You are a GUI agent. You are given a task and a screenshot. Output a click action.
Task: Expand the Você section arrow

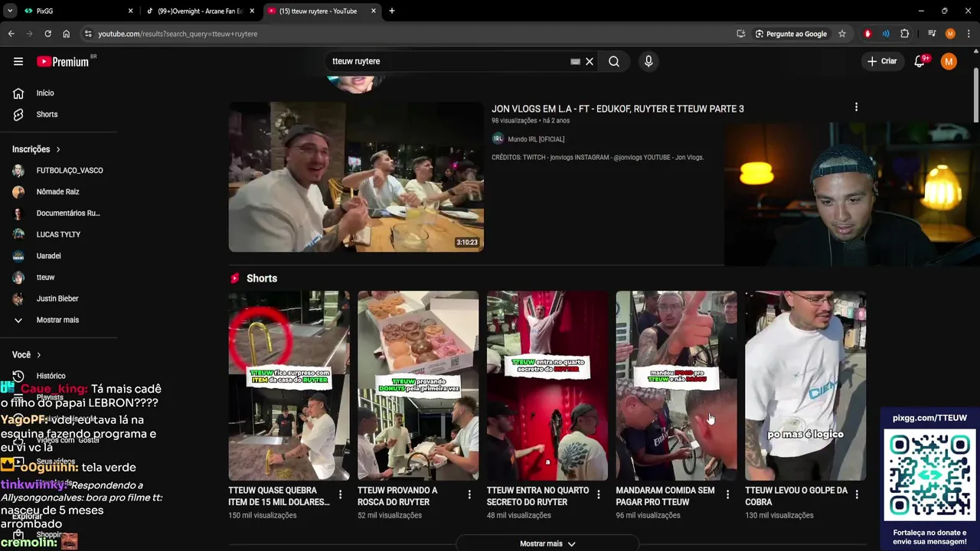click(38, 354)
